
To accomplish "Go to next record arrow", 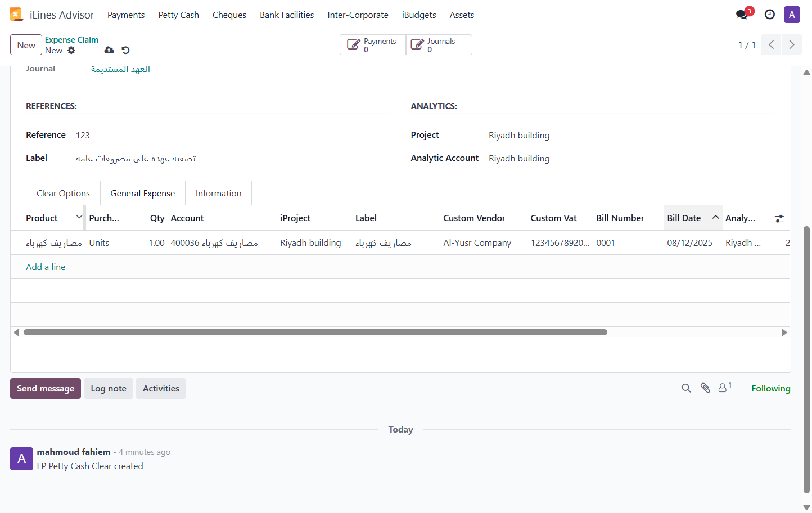I will pos(792,45).
